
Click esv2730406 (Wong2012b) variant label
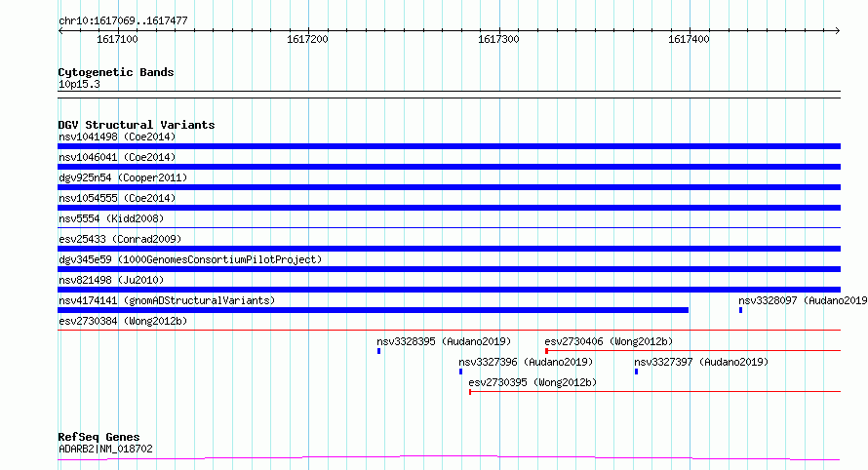(609, 341)
